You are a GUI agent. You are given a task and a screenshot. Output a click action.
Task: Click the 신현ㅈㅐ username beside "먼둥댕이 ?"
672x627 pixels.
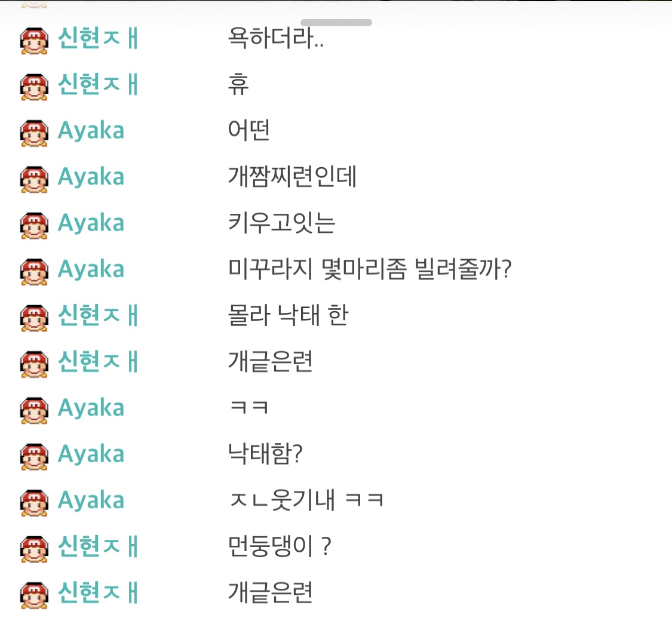(x=98, y=546)
